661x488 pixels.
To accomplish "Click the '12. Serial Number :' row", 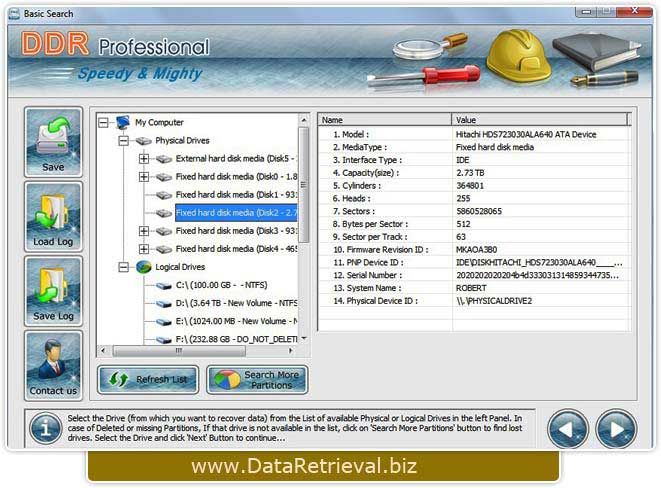I will point(474,275).
